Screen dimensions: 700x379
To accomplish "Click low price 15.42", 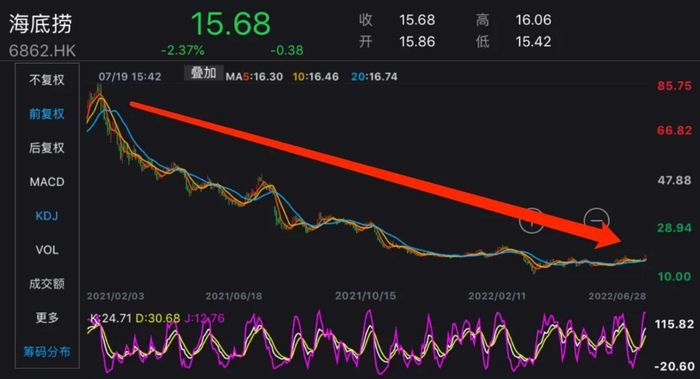I will [x=533, y=42].
